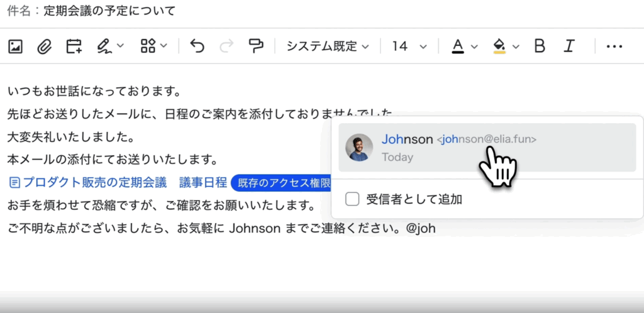
Task: Open the more options ellipsis menu
Action: coord(614,46)
